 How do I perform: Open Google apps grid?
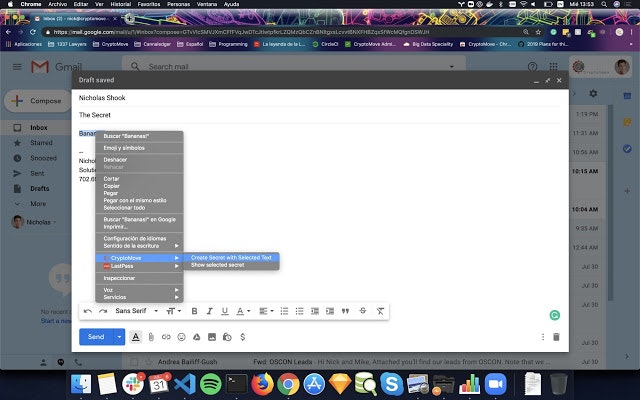click(x=553, y=67)
